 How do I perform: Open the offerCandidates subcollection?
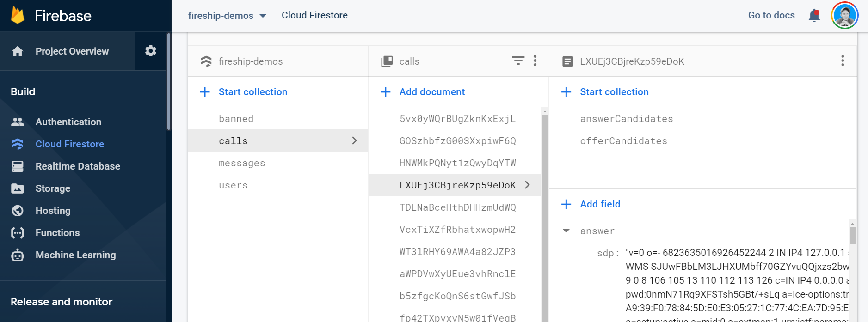coord(623,141)
